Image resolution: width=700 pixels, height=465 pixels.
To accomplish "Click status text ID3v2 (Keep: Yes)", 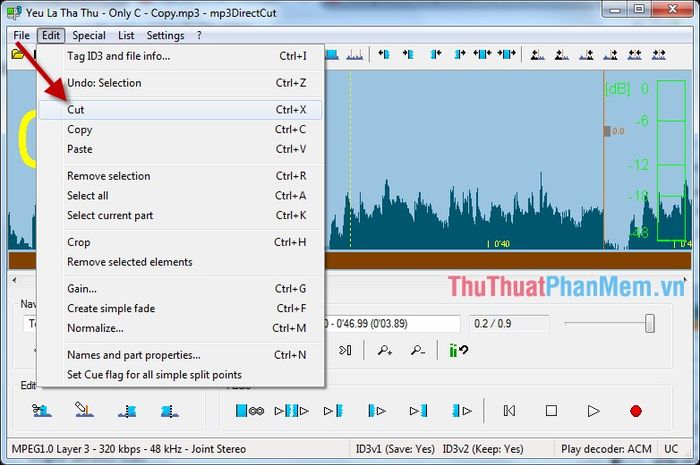I will point(483,449).
